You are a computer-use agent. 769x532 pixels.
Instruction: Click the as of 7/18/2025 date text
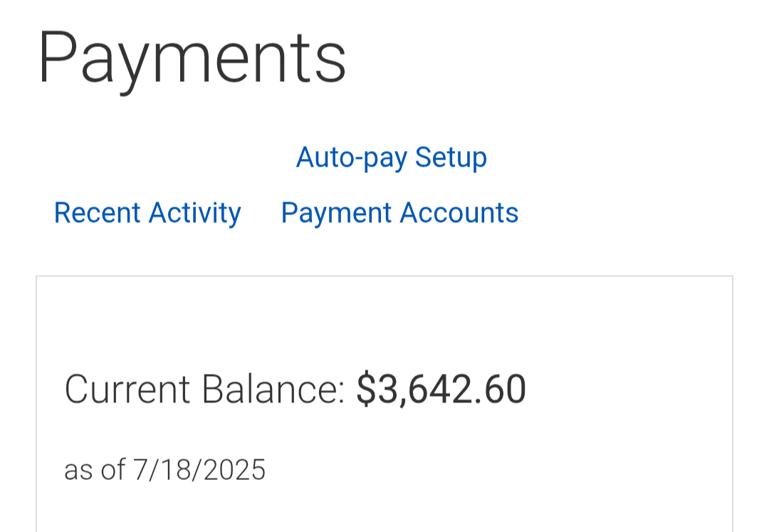click(x=164, y=470)
